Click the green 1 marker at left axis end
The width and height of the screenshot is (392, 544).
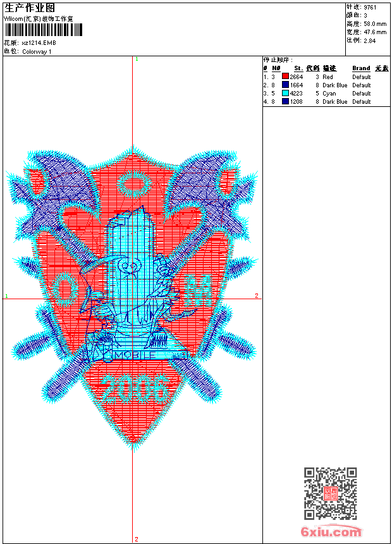pyautogui.click(x=6, y=296)
